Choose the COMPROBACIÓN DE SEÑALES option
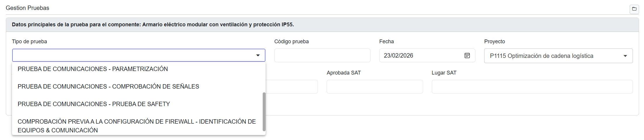644x140 pixels. pyautogui.click(x=108, y=87)
